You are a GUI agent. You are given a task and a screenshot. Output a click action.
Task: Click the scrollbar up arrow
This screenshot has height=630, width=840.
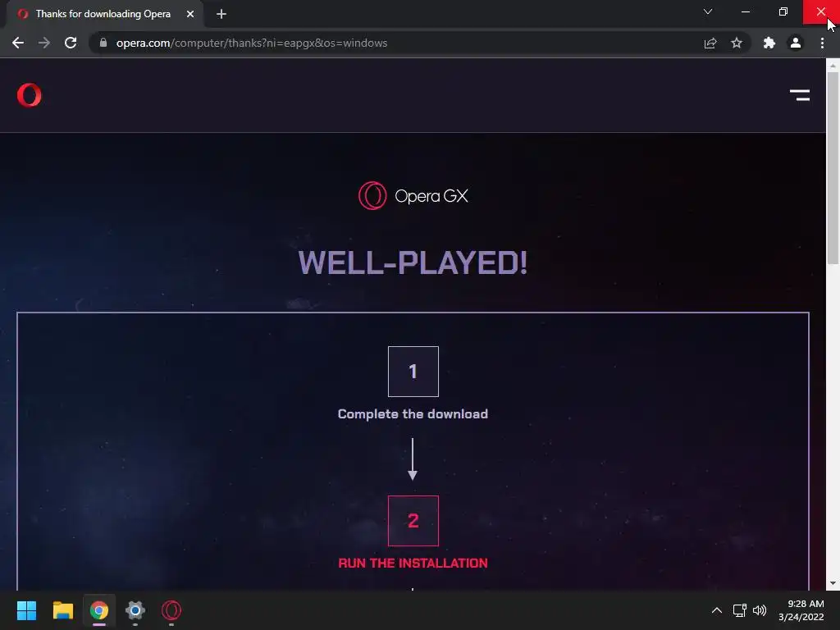(833, 66)
